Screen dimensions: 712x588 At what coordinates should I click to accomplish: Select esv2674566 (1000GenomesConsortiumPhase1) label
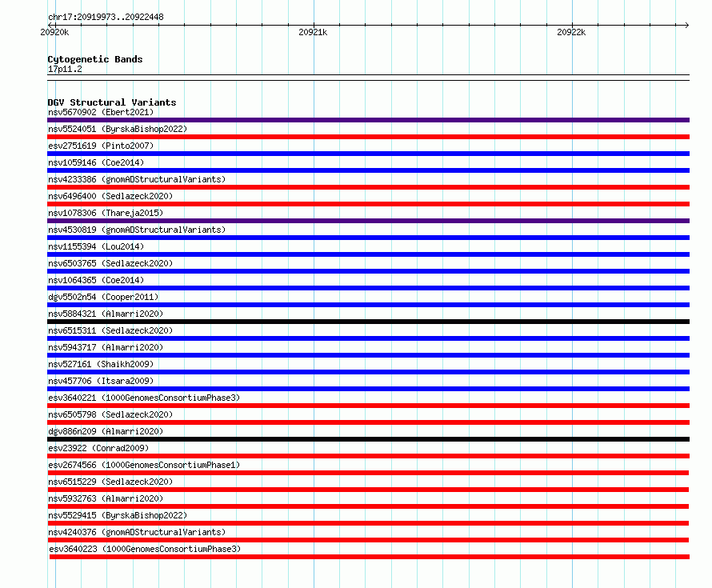pos(144,465)
